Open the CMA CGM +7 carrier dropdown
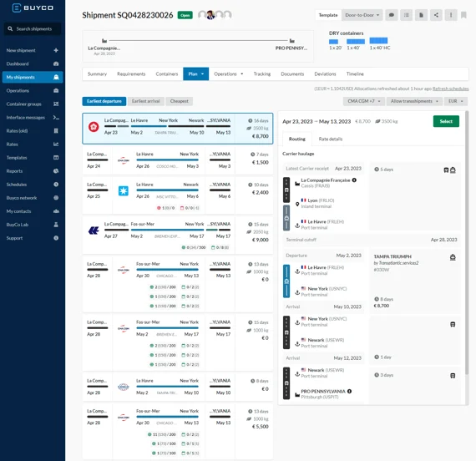 [364, 101]
